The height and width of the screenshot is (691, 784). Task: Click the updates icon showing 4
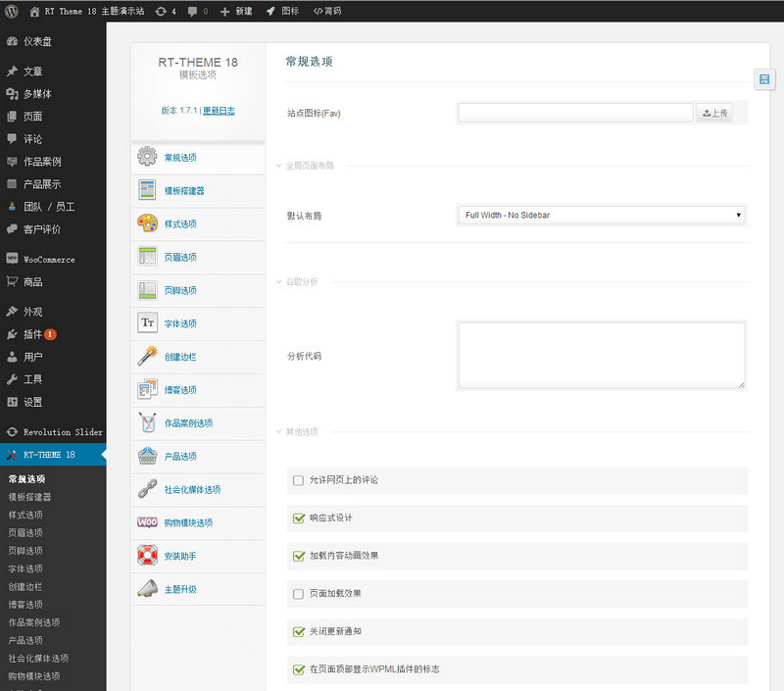click(161, 12)
